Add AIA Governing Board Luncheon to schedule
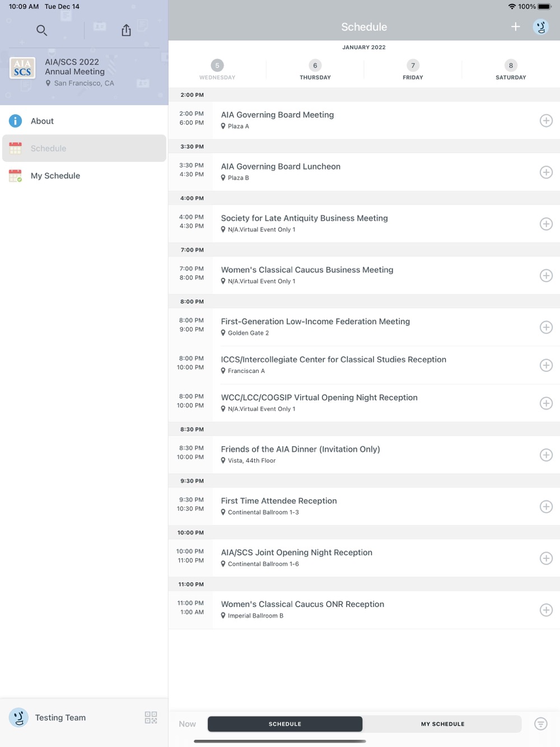 pyautogui.click(x=546, y=172)
